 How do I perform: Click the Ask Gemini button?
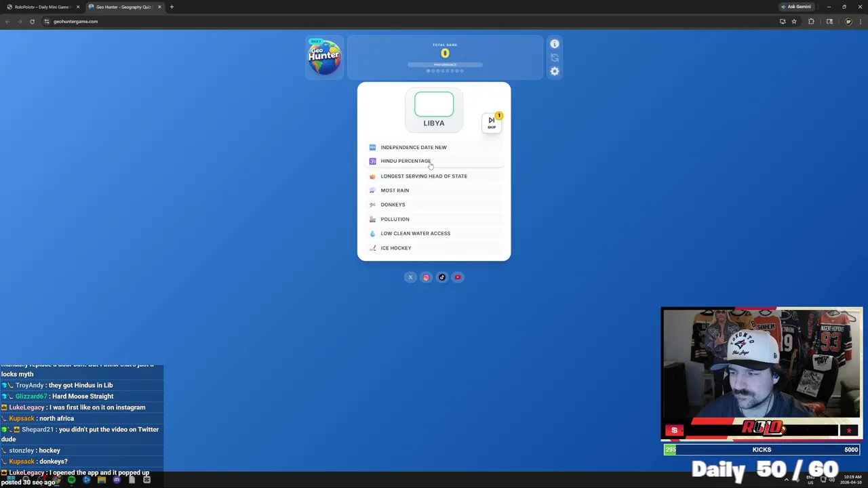click(796, 7)
